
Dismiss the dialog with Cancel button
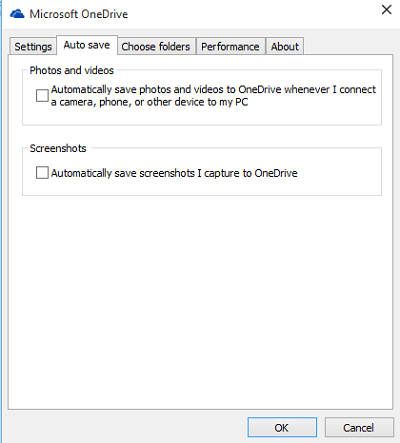click(x=359, y=427)
